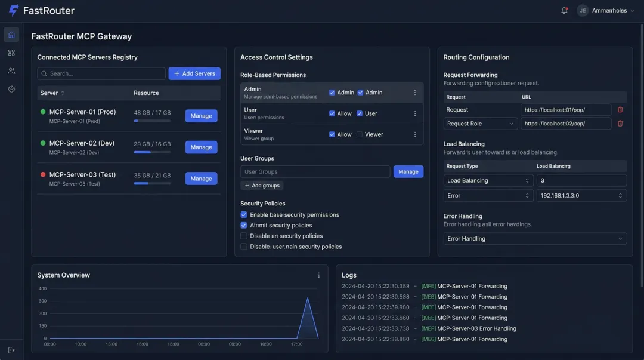Click the '48 GB / 17 GB' resource value
The image size is (644, 360).
(x=152, y=113)
